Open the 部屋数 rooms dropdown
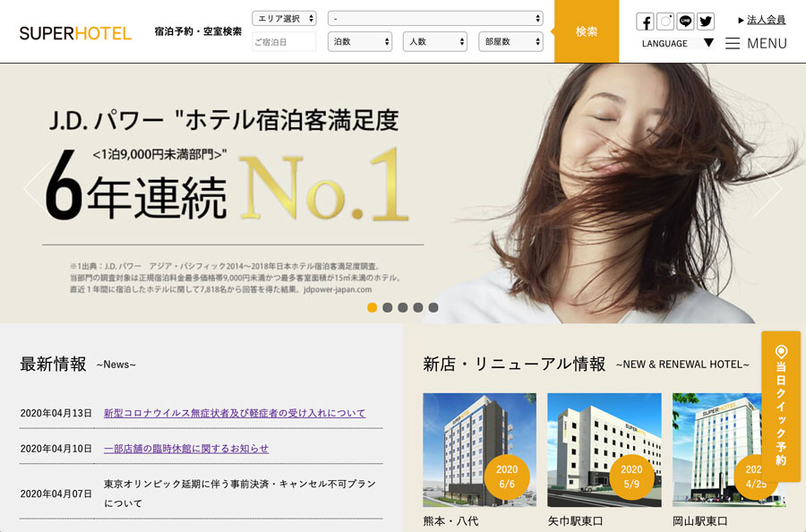Image resolution: width=806 pixels, height=532 pixels. coord(511,41)
